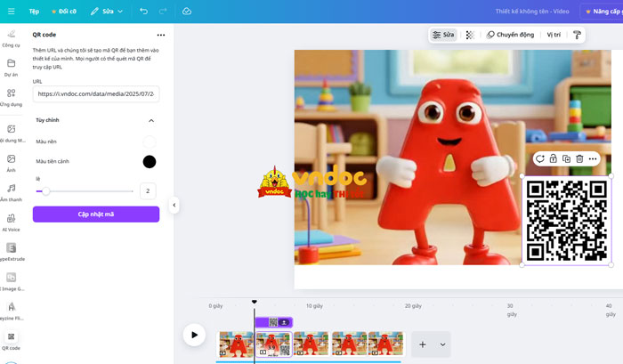Play the video using timeline play button
623x364 pixels.
[194, 335]
